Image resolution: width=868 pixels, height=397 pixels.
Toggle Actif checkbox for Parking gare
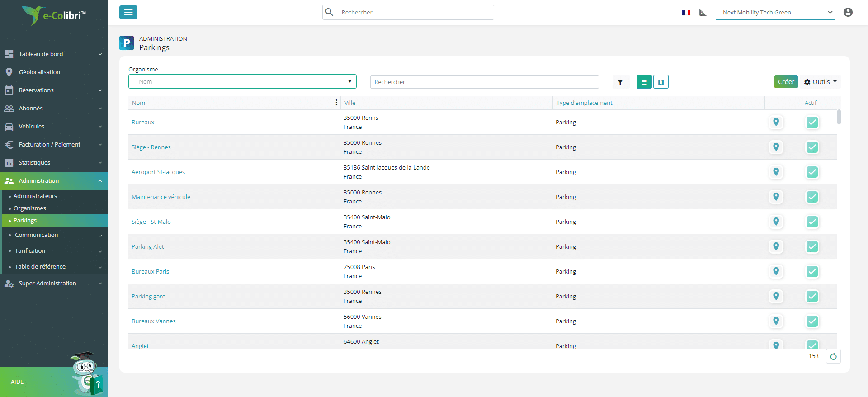click(812, 296)
